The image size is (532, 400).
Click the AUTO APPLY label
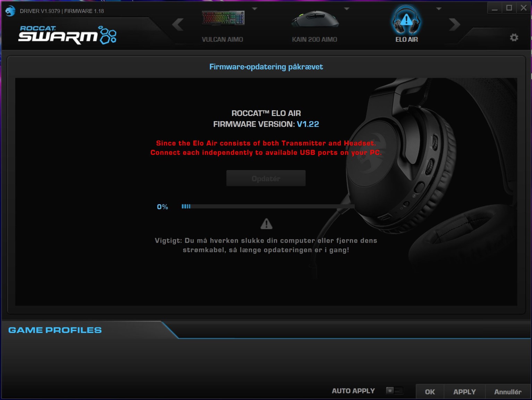coord(353,391)
